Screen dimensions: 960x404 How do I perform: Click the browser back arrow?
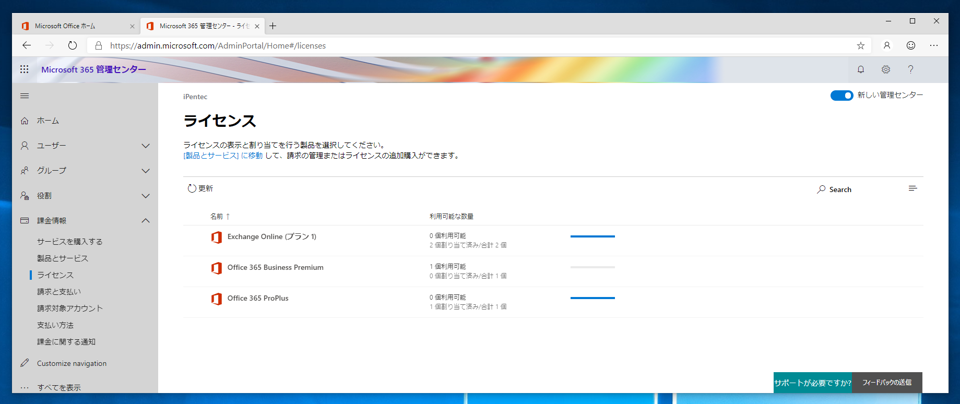point(26,45)
